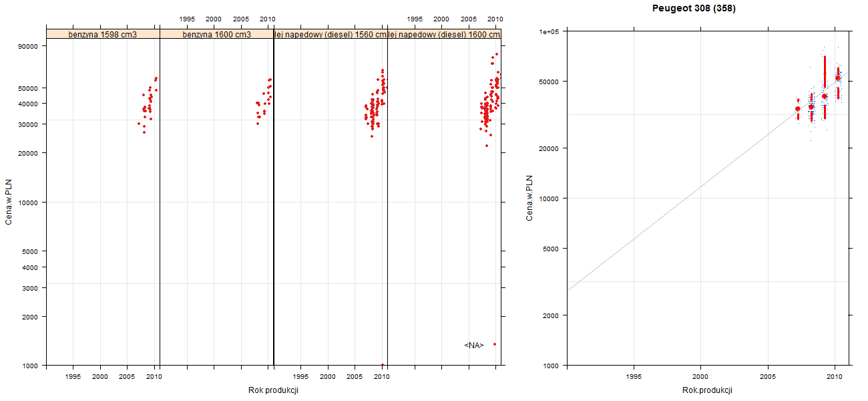This screenshot has height=401, width=868.
Task: Click the "Cena.w.PLN" y-axis title, left plot
Action: point(9,203)
